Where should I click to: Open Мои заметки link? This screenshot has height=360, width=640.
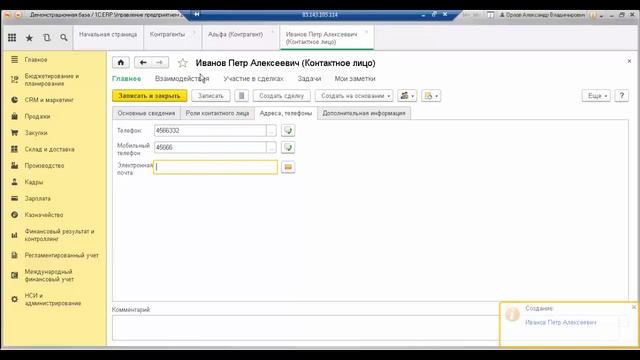[355, 78]
